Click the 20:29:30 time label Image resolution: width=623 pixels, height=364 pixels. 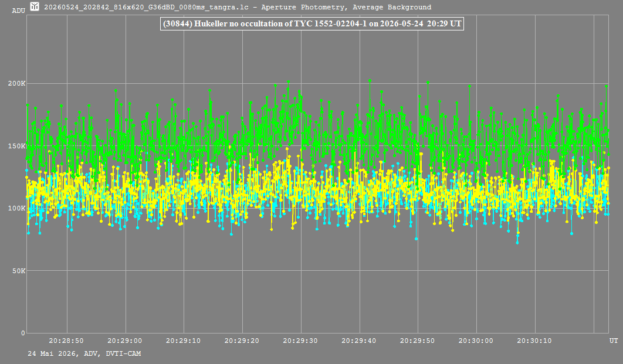pyautogui.click(x=300, y=341)
